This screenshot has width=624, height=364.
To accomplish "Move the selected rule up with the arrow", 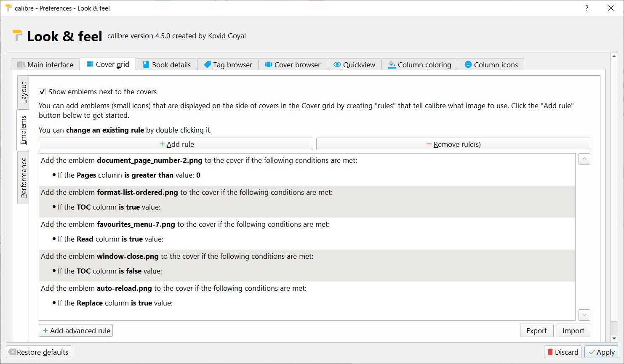I will pyautogui.click(x=584, y=159).
